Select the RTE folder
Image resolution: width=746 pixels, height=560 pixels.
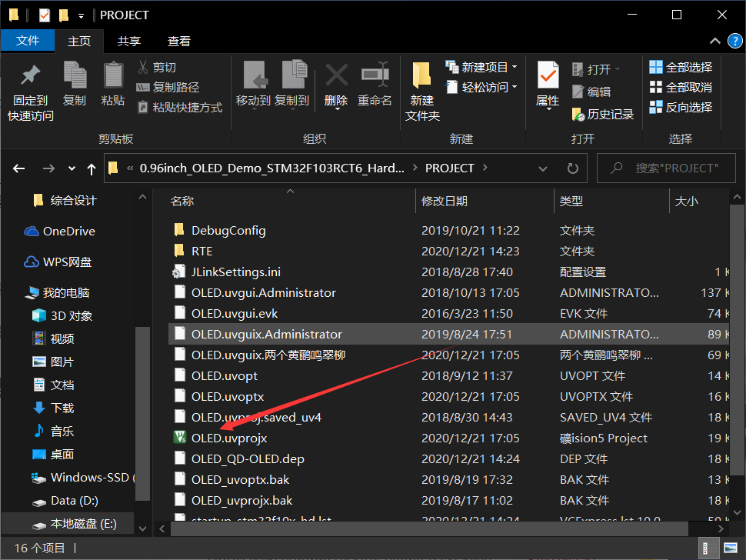tap(201, 252)
